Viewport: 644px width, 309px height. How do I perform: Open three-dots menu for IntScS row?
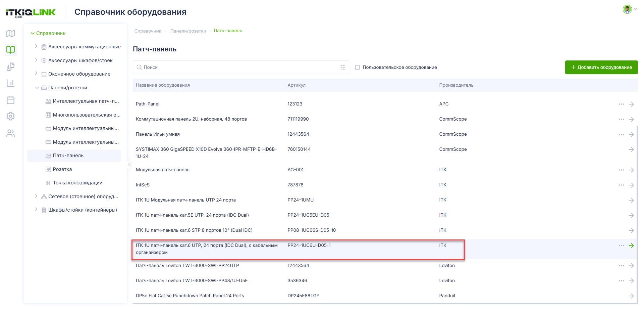click(622, 185)
